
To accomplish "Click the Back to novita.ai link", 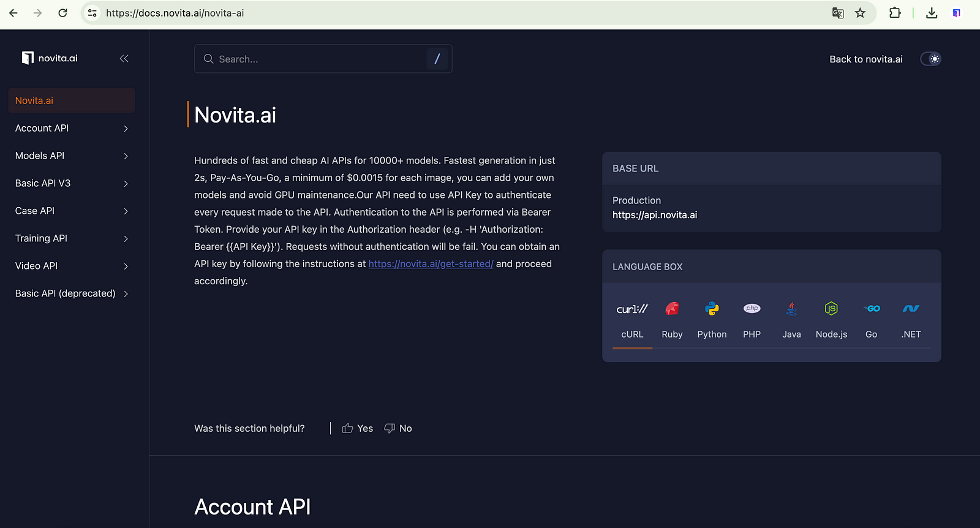I will pyautogui.click(x=866, y=59).
